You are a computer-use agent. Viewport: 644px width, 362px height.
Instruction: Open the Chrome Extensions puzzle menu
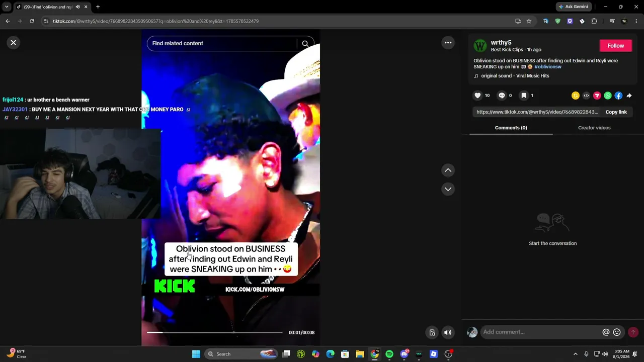pyautogui.click(x=594, y=21)
